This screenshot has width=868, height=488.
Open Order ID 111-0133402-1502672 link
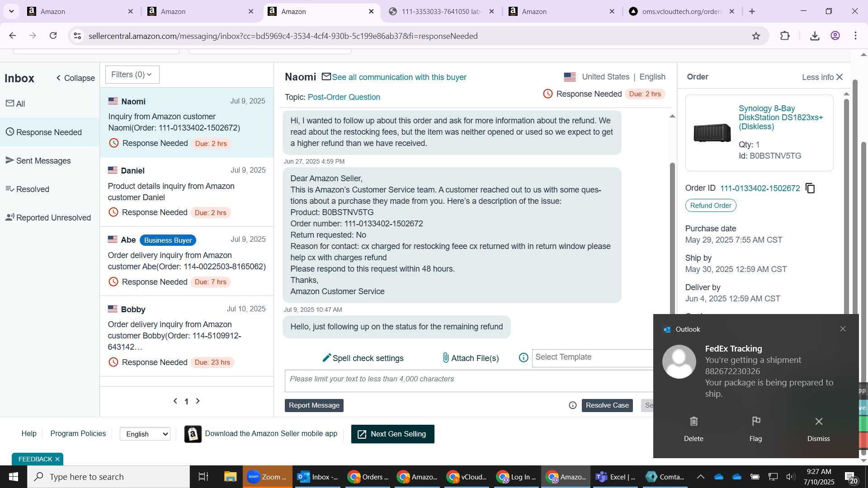pyautogui.click(x=760, y=188)
